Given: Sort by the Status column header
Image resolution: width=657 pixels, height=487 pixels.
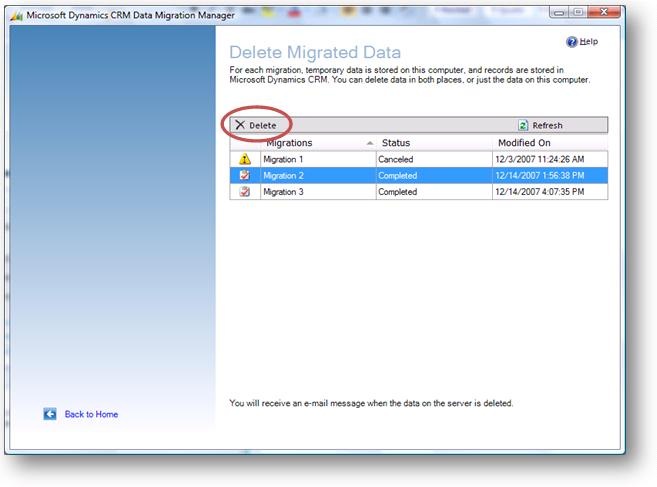Looking at the screenshot, I should [x=396, y=143].
